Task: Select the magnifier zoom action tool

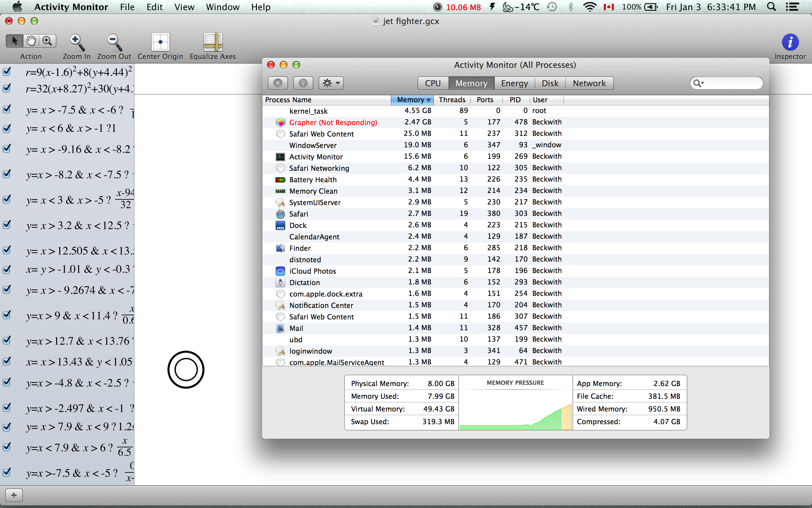Action: pos(47,41)
